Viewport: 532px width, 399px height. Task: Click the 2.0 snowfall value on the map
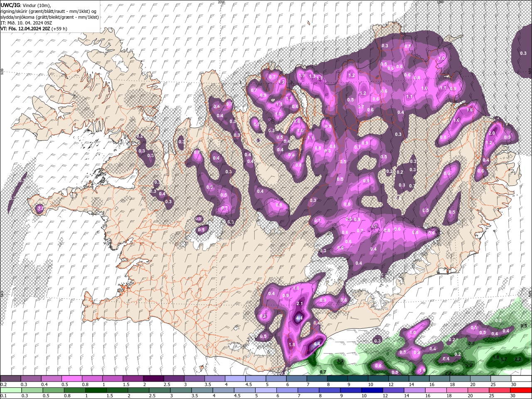pyautogui.click(x=492, y=133)
